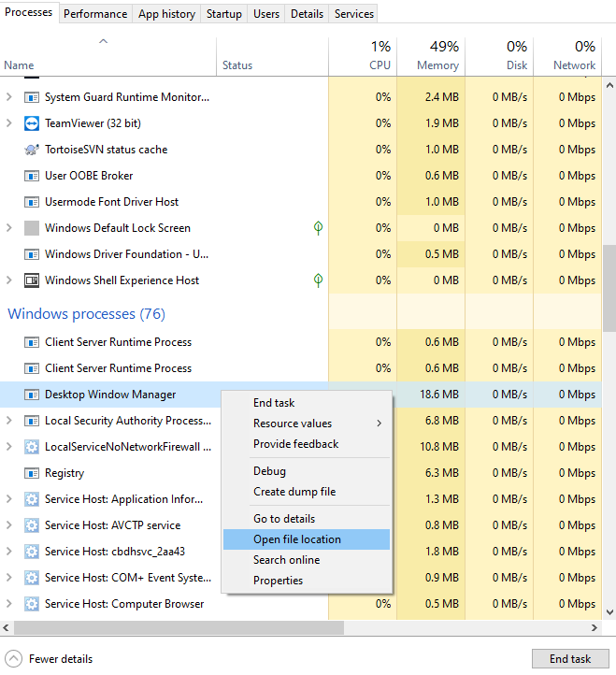Expand Service Host: Computer Browser group
Screen dimensions: 616x675
10,604
